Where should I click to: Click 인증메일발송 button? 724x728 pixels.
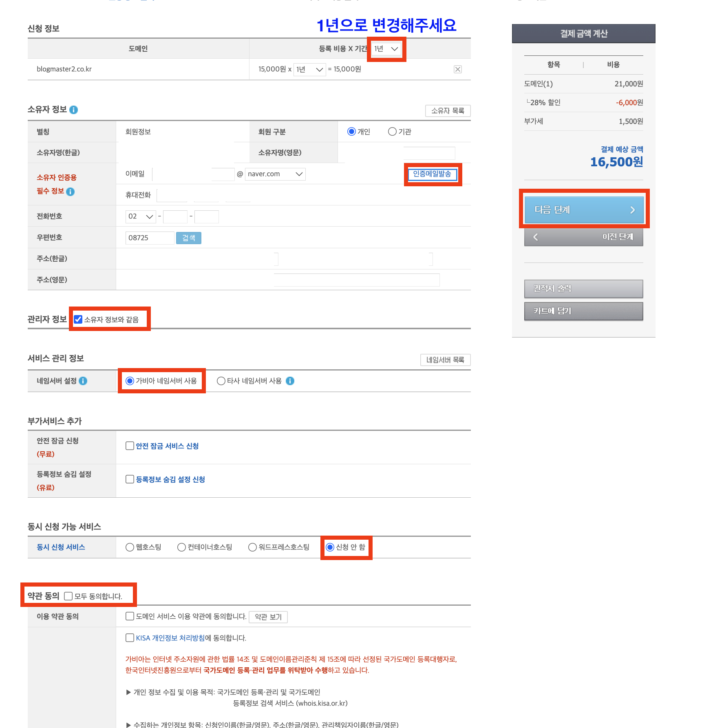432,174
